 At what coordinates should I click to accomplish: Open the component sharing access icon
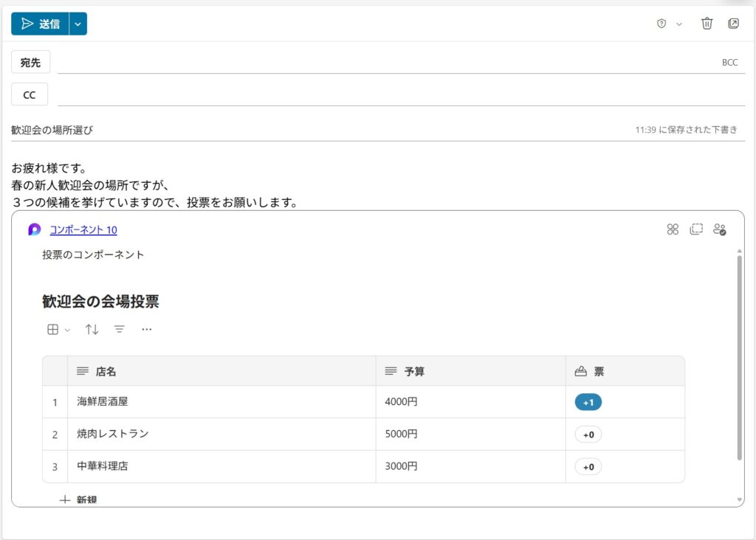(719, 229)
